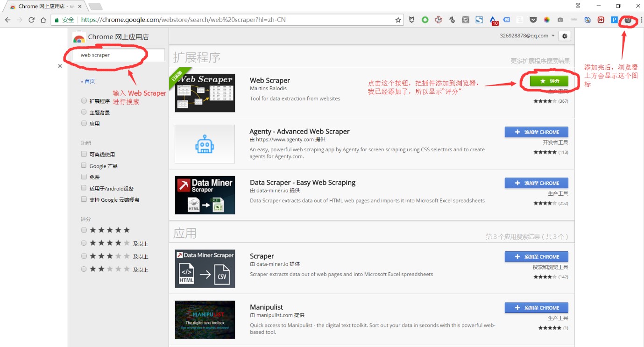644x347 pixels.
Task: Click the browser back arrow
Action: click(x=7, y=20)
